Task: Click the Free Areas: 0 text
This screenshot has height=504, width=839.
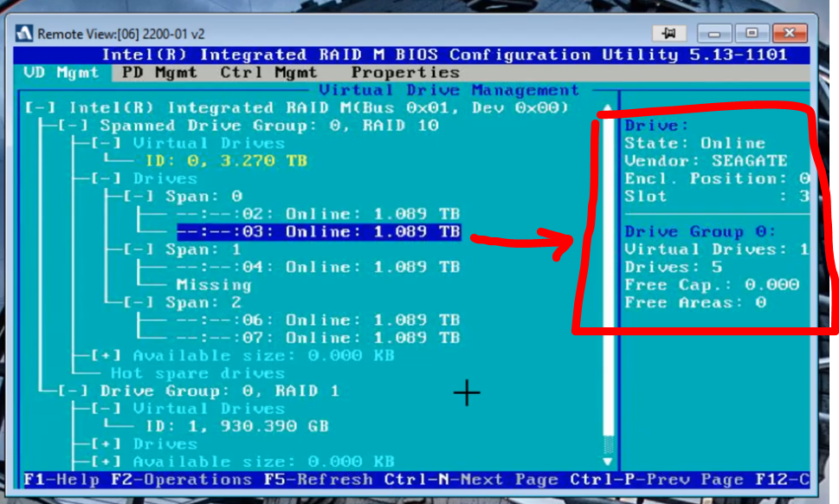Action: click(x=695, y=302)
